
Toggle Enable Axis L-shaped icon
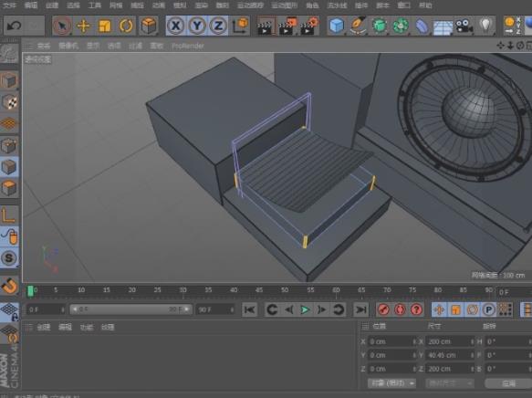tap(9, 215)
